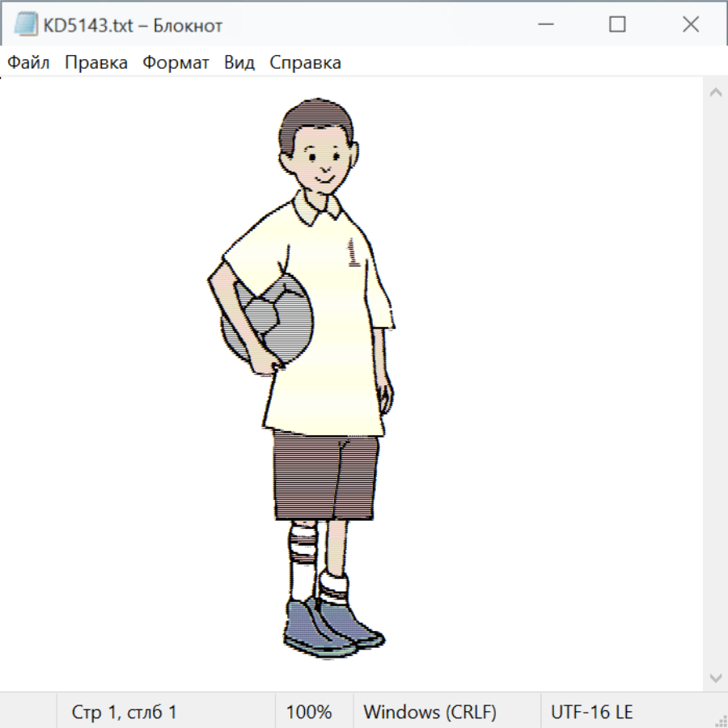Click the Notepad icon in the title bar
Viewport: 728px width, 728px height.
26,25
